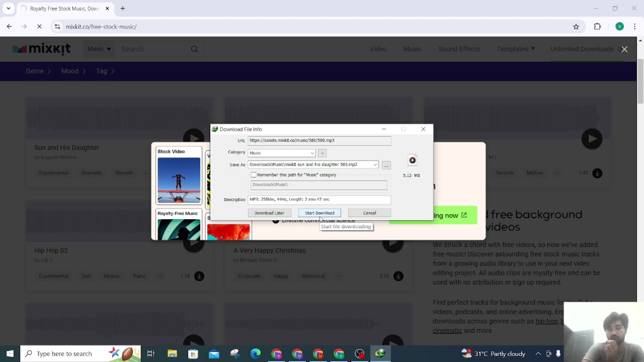Open the Hip Hop 02 track title
The image size is (644, 362).
(51, 250)
